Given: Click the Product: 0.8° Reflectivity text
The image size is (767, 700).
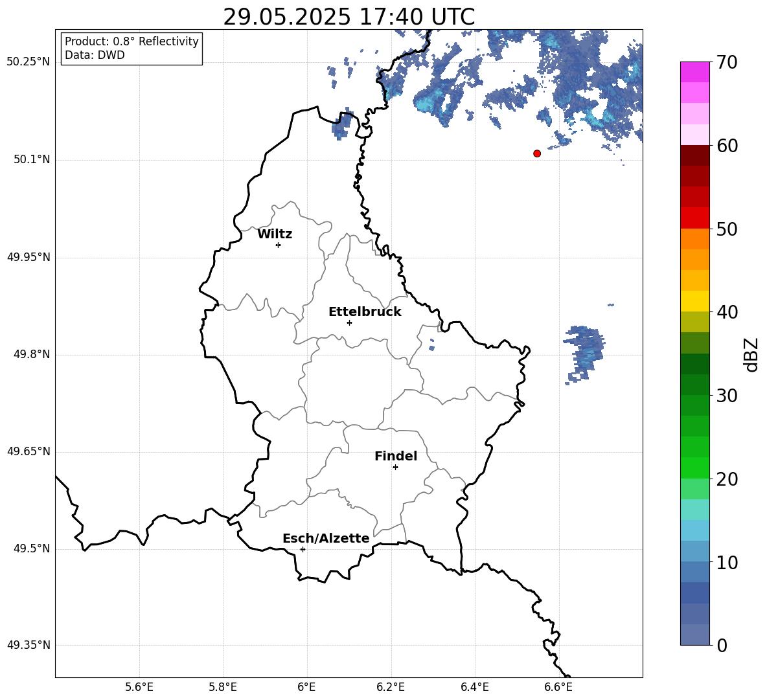Looking at the screenshot, I should pyautogui.click(x=132, y=41).
